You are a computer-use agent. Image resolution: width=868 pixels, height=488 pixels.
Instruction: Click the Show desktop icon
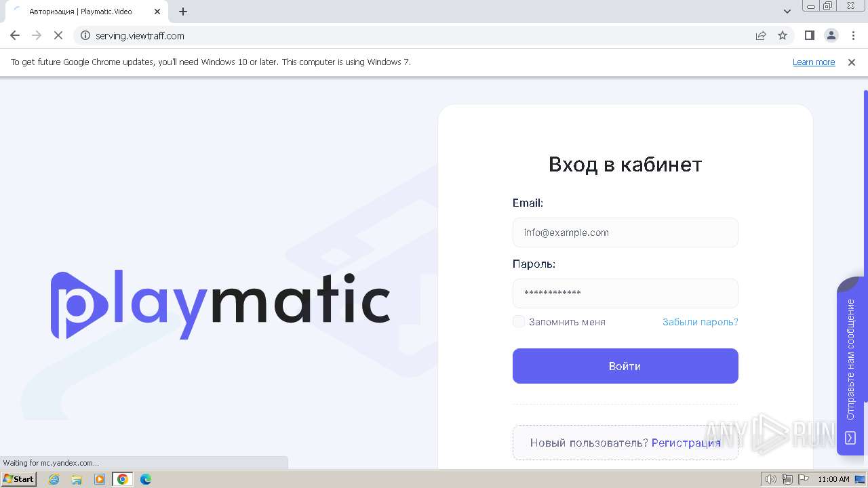click(x=860, y=479)
